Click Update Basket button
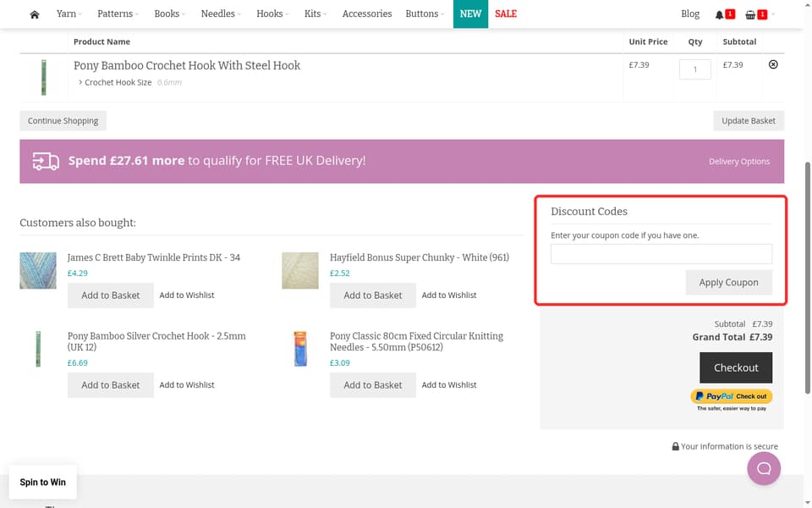The height and width of the screenshot is (508, 812). point(749,121)
